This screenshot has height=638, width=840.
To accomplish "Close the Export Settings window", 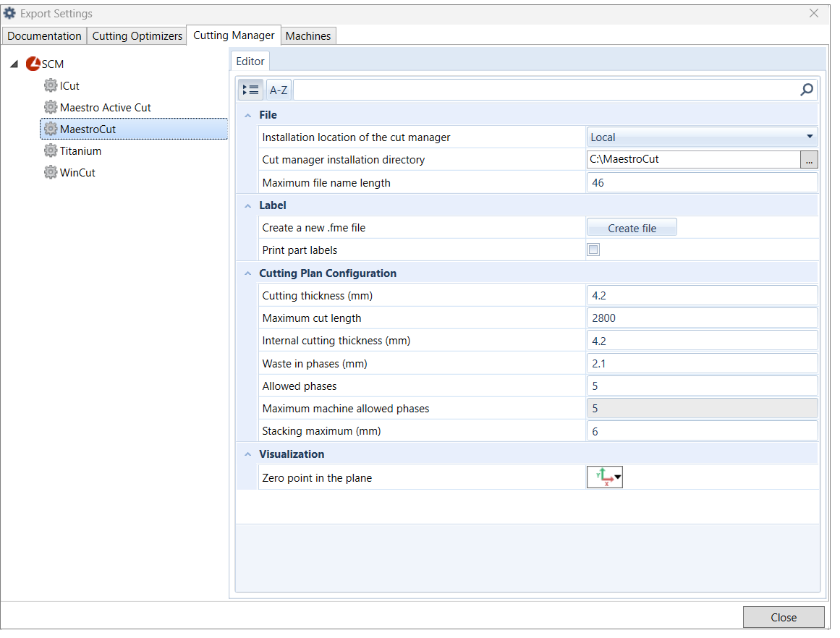I will [814, 14].
